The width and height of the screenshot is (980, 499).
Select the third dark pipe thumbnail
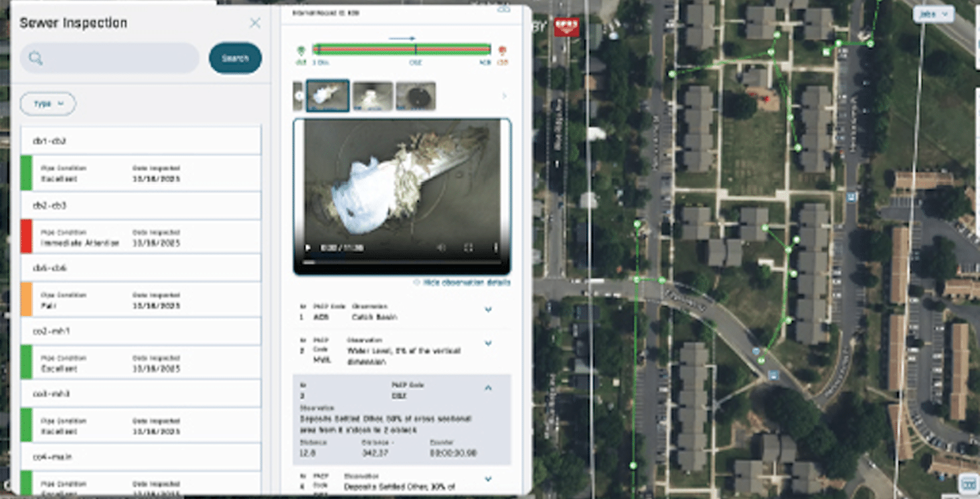(416, 96)
